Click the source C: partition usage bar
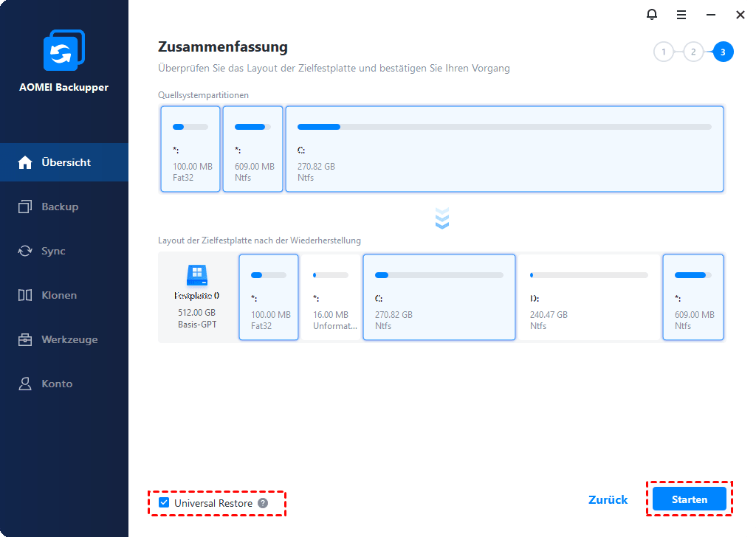Image resolution: width=756 pixels, height=537 pixels. pos(504,127)
